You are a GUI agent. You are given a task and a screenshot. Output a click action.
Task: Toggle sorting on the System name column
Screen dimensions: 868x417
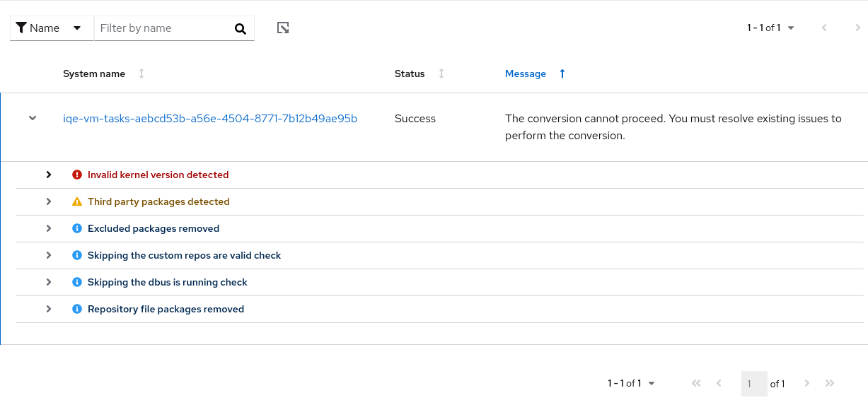[141, 73]
